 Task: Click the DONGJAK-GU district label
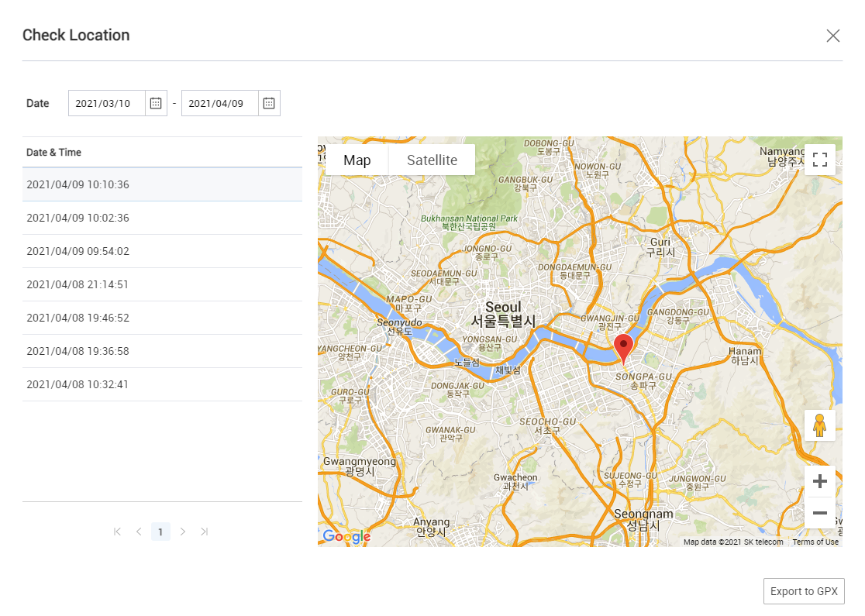coord(457,389)
